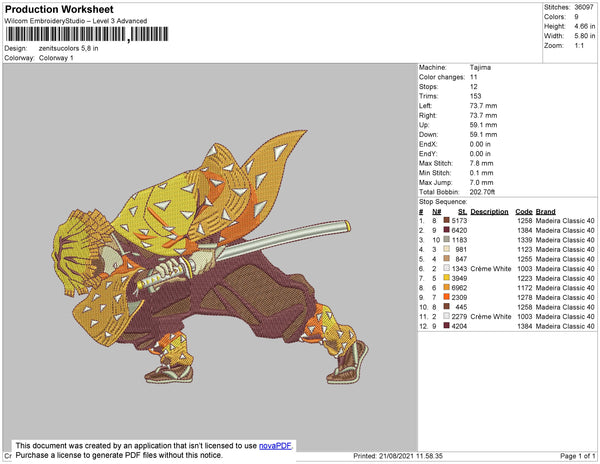600x464 pixels.
Task: Click color swatch for stop 10 (445)
Action: (446, 307)
